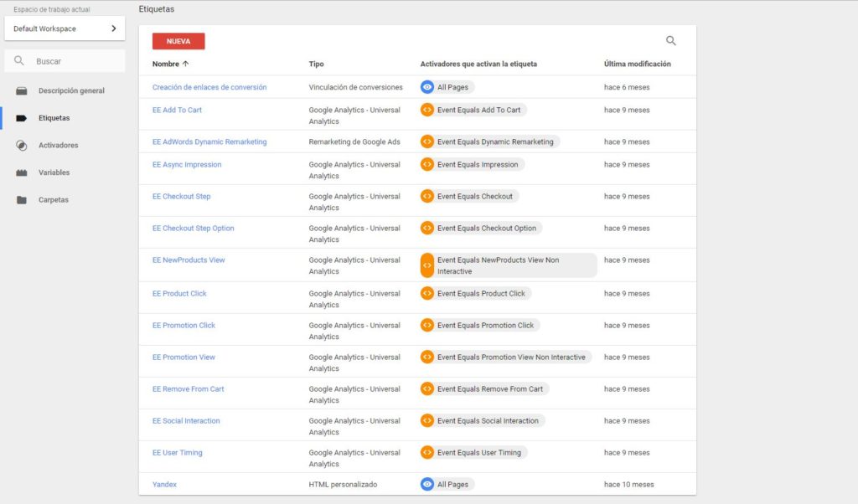Open the EE Social Interaction tag

[186, 420]
